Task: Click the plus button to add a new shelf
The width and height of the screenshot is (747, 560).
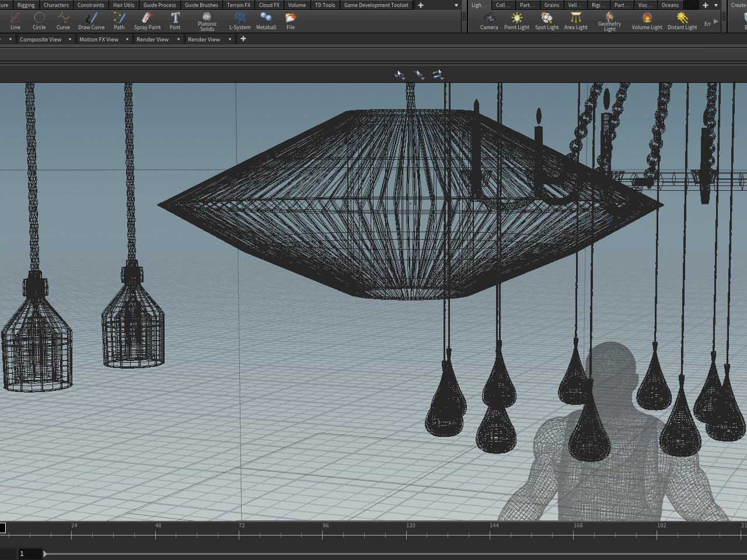Action: point(705,5)
